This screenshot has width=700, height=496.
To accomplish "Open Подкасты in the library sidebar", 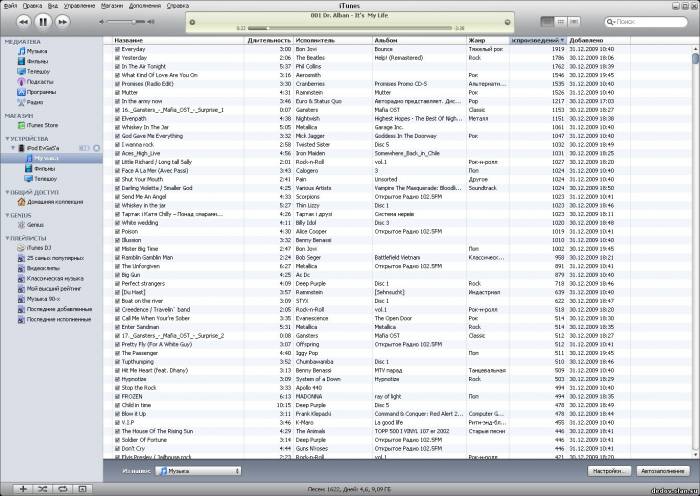I will (41, 82).
